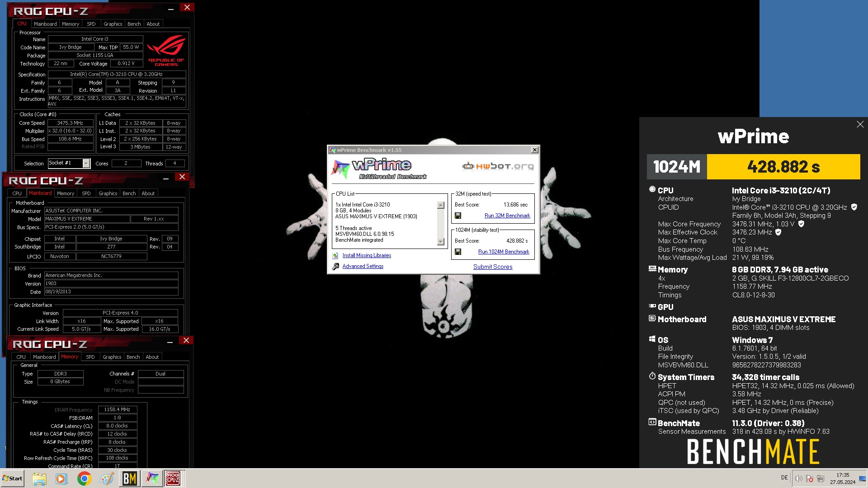Click the save icon under 32M Best Score
Screen dimensions: 868x488
(458, 216)
